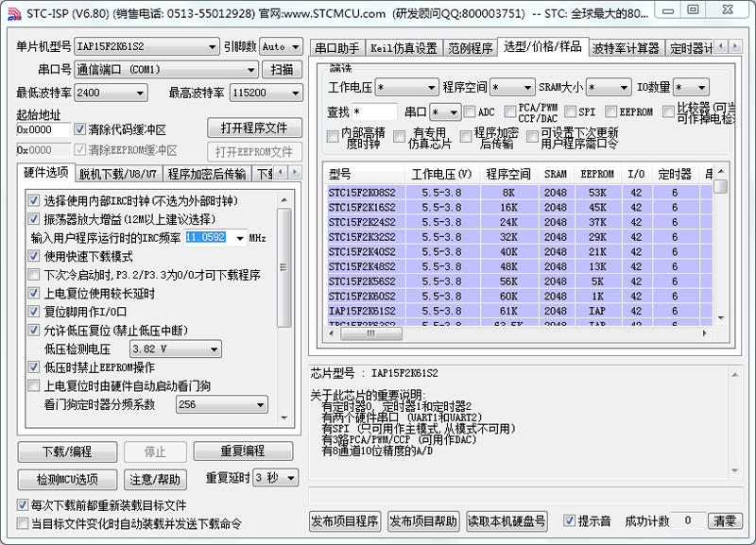Click the STC-ISP icon in the title bar
The image size is (756, 545).
pyautogui.click(x=13, y=13)
